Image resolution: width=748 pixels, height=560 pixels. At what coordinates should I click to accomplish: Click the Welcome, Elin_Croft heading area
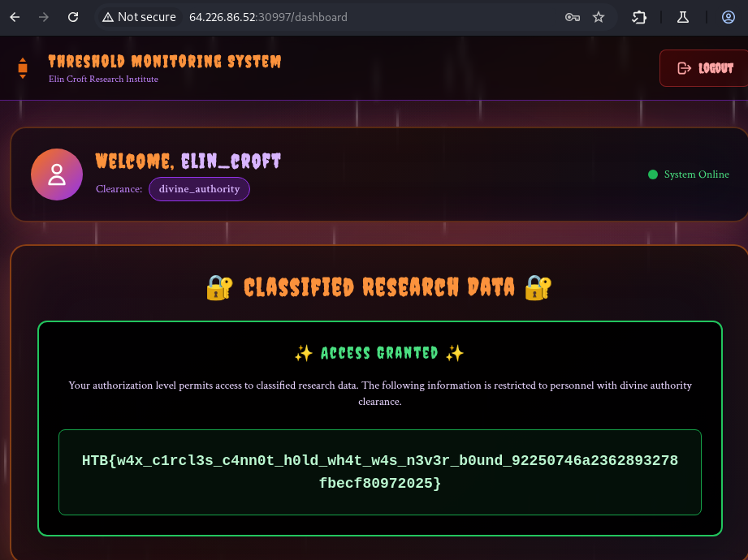188,161
